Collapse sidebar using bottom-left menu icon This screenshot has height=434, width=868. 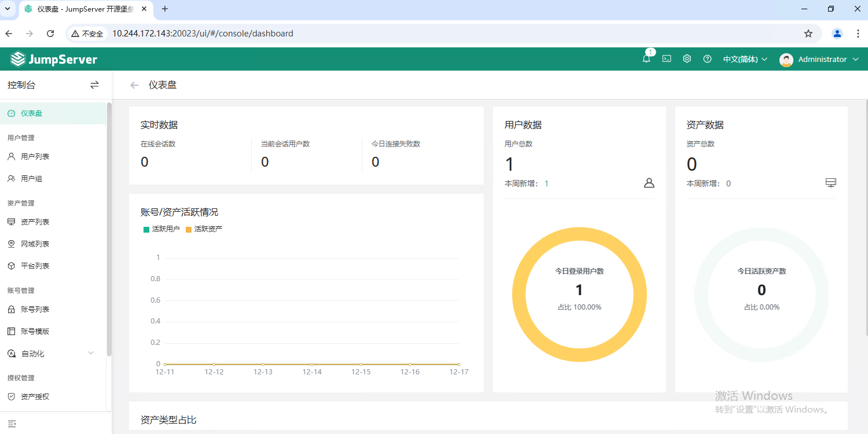pos(12,424)
